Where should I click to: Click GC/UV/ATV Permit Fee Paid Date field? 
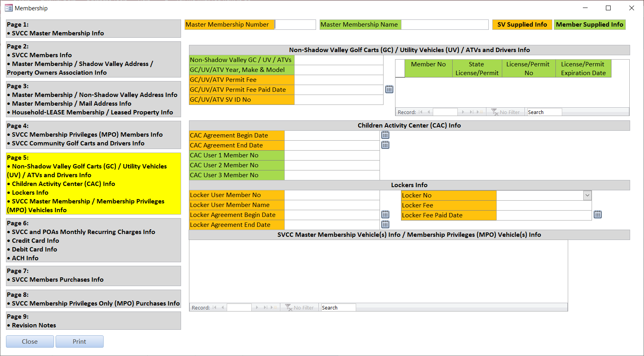click(x=339, y=90)
